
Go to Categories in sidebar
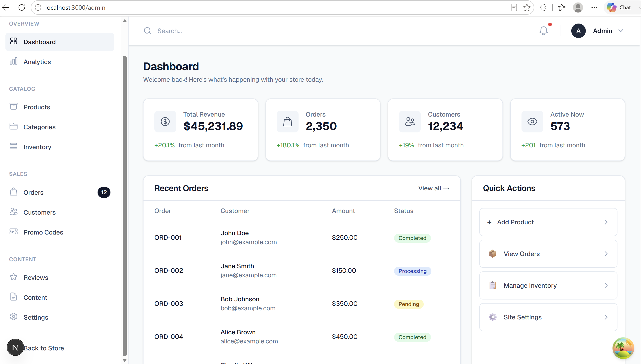(60, 127)
